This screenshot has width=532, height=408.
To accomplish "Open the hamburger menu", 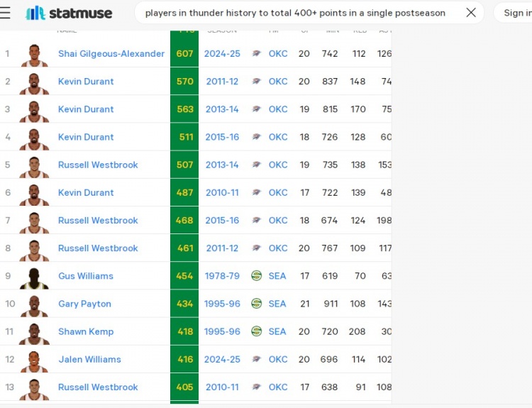I will pos(6,13).
